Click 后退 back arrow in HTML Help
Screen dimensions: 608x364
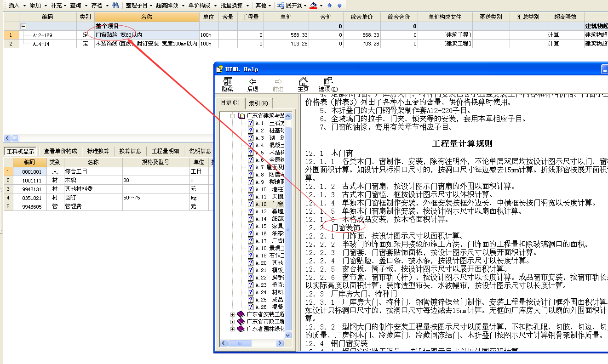252,82
